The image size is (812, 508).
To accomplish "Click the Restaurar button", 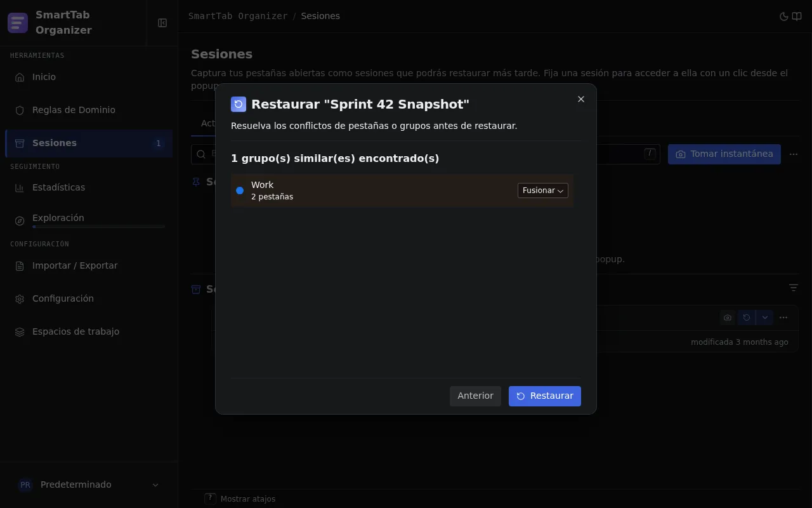I will pos(545,396).
